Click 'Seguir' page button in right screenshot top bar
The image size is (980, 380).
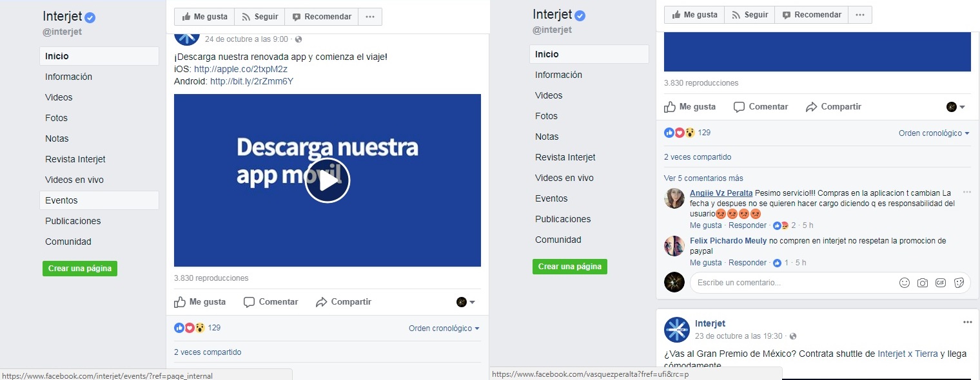[x=750, y=15]
